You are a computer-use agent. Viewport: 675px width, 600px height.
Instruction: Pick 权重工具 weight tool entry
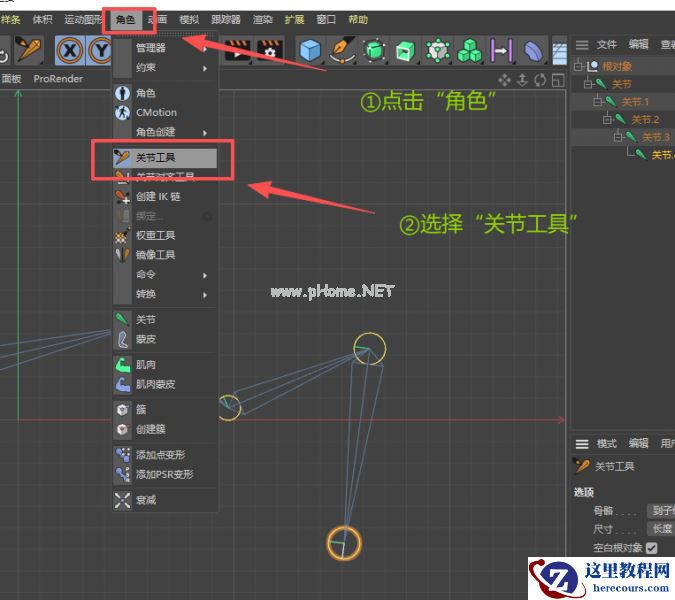click(x=165, y=235)
